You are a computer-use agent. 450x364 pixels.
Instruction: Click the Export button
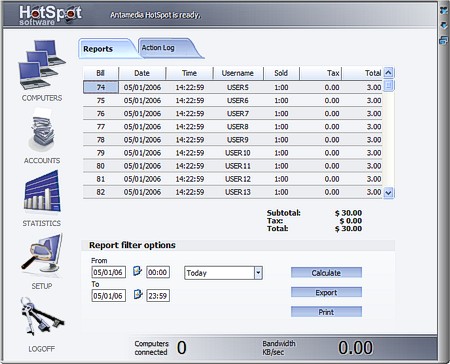[x=326, y=292]
